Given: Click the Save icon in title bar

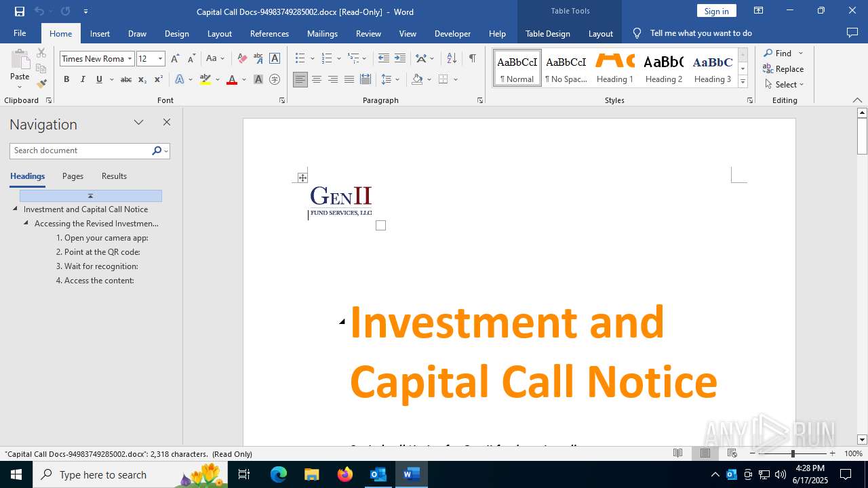Looking at the screenshot, I should click(x=20, y=12).
